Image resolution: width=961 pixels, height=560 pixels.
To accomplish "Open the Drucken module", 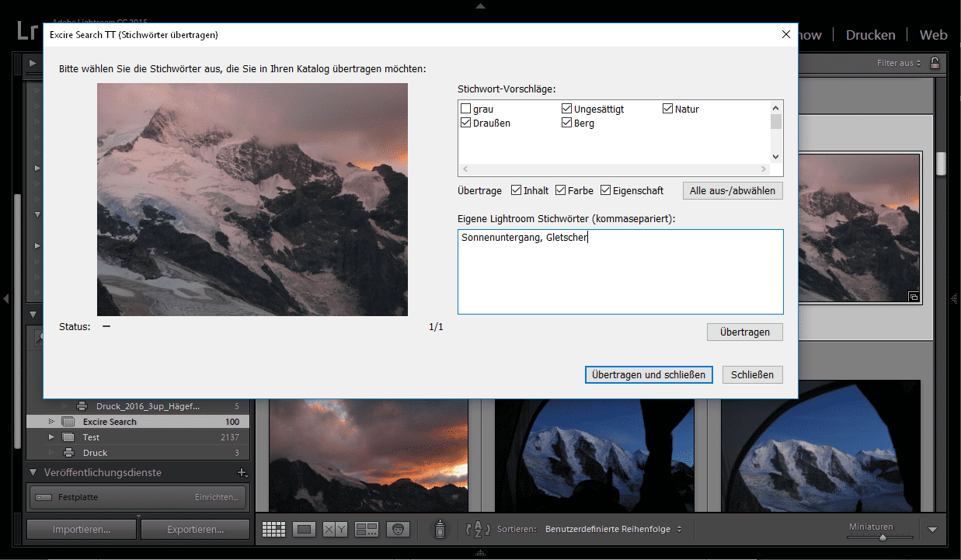I will 870,35.
